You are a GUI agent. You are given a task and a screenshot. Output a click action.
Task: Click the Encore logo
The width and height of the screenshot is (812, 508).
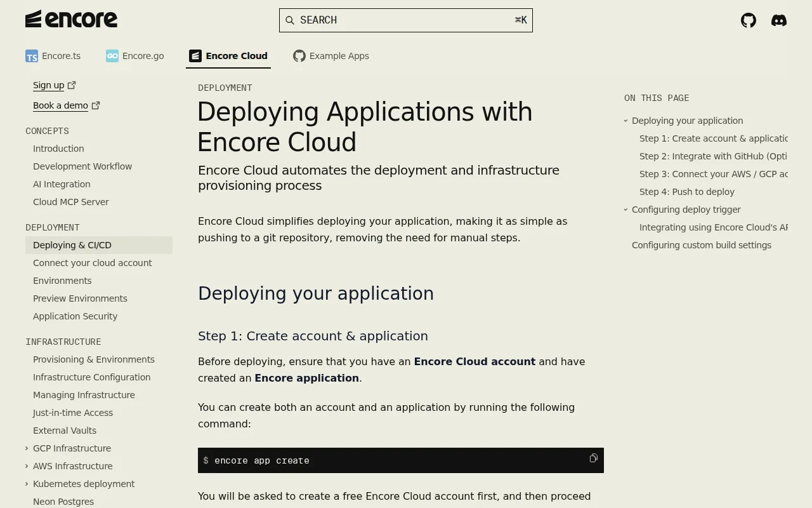(x=71, y=19)
